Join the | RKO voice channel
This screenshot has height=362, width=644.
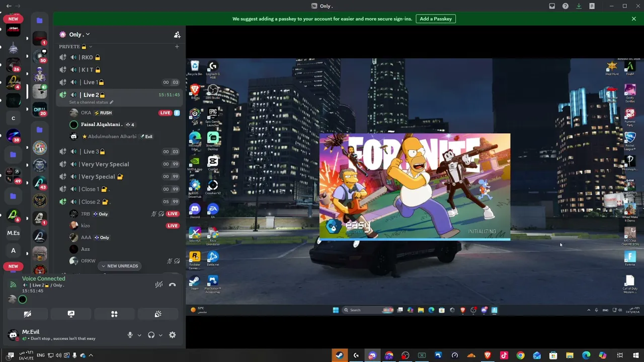(x=119, y=57)
